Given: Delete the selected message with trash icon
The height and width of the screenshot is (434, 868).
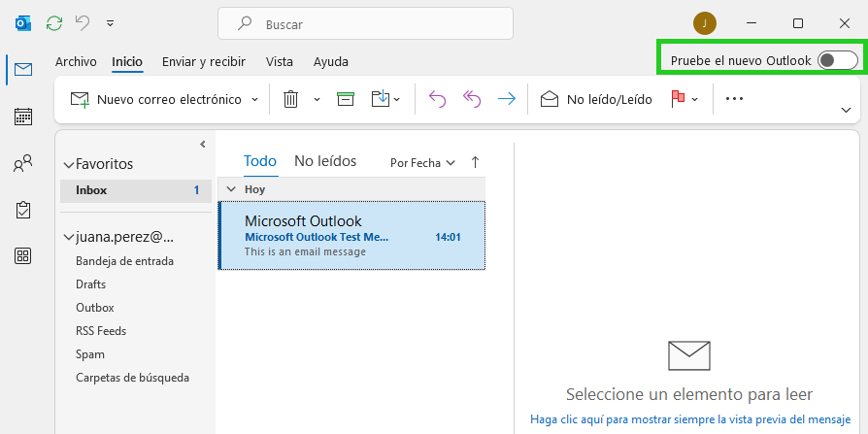Looking at the screenshot, I should click(x=290, y=100).
